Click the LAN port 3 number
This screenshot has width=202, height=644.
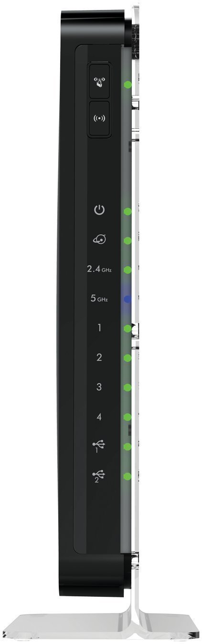point(99,387)
